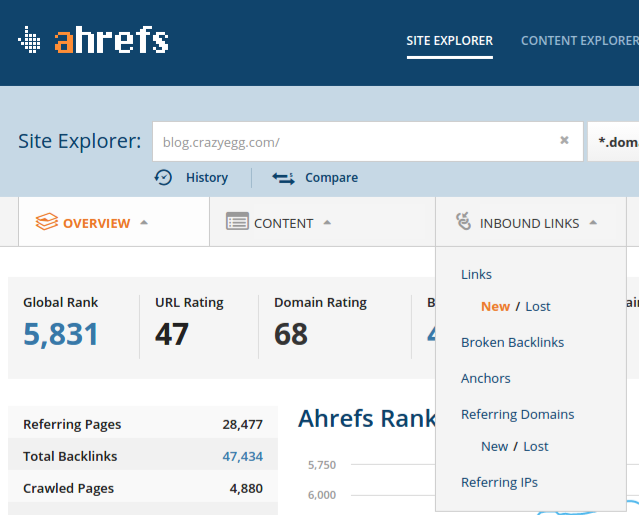Click the Total Backlinks row label

click(70, 456)
